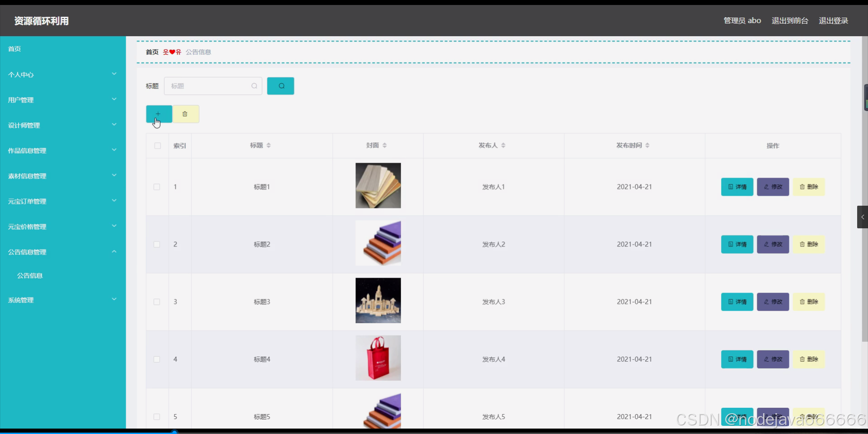The height and width of the screenshot is (434, 868).
Task: Expand the 设计师管理 sidebar menu
Action: tap(63, 125)
